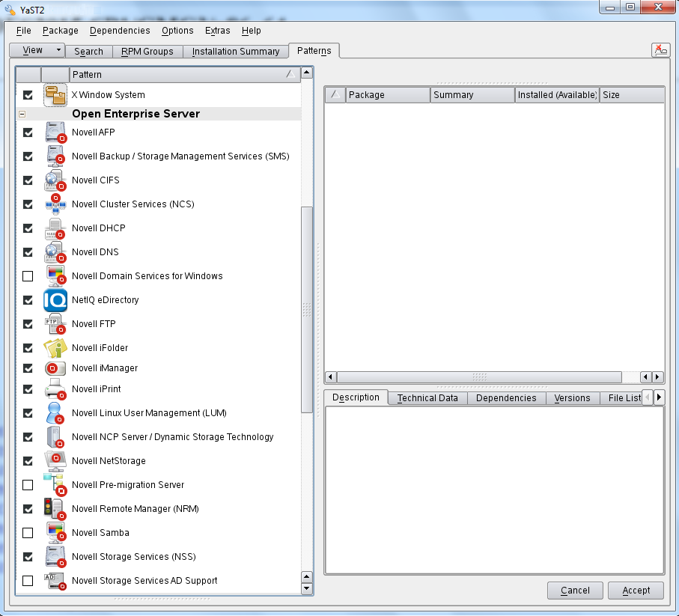679x616 pixels.
Task: Click the Installed (Available) column header
Action: pos(557,95)
